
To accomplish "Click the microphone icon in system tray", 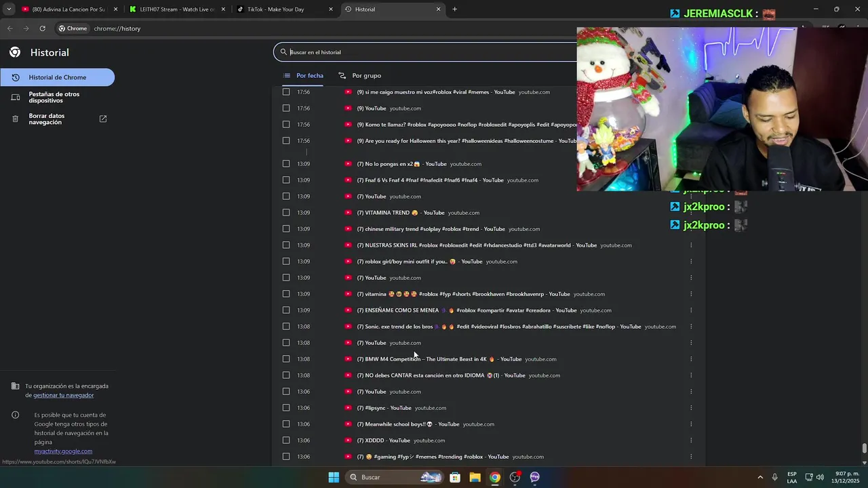I will (x=775, y=477).
